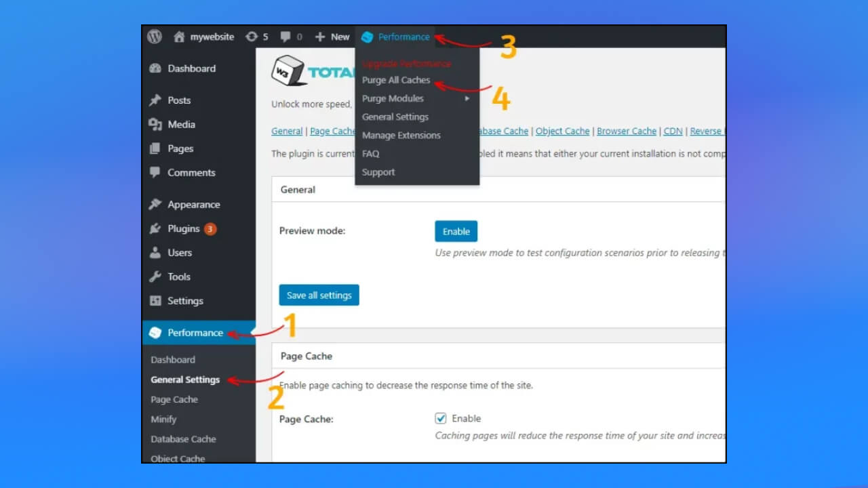Viewport: 868px width, 488px height.
Task: Jump to Browser Cache anchor link
Action: pos(627,131)
